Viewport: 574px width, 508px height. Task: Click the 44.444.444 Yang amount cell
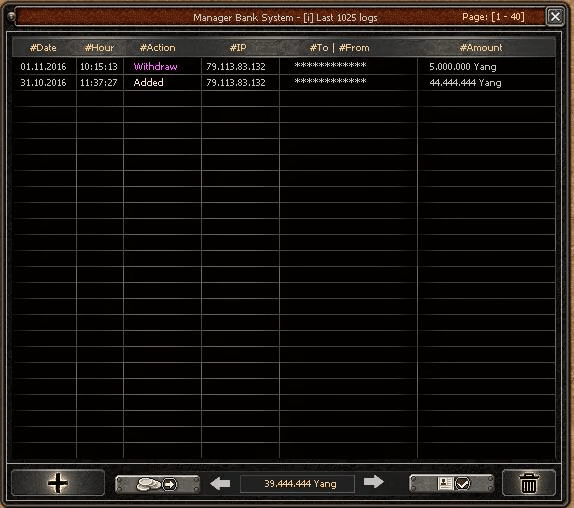click(x=465, y=83)
